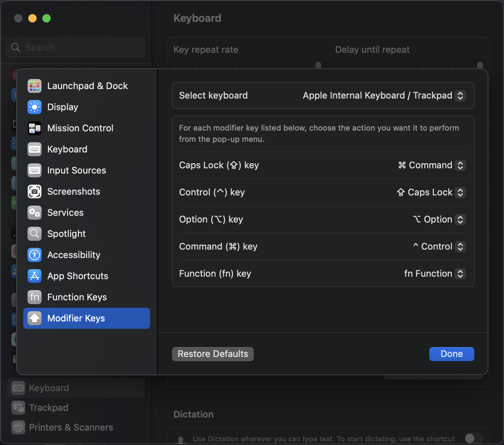Open Keyboard settings in sidebar
The height and width of the screenshot is (445, 504).
click(76, 388)
